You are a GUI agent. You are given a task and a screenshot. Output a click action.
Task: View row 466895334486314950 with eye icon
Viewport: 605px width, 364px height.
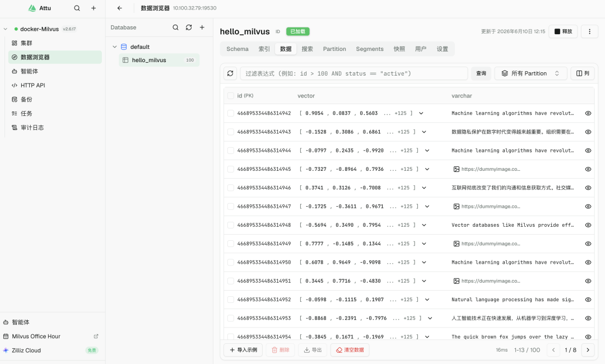tap(588, 263)
